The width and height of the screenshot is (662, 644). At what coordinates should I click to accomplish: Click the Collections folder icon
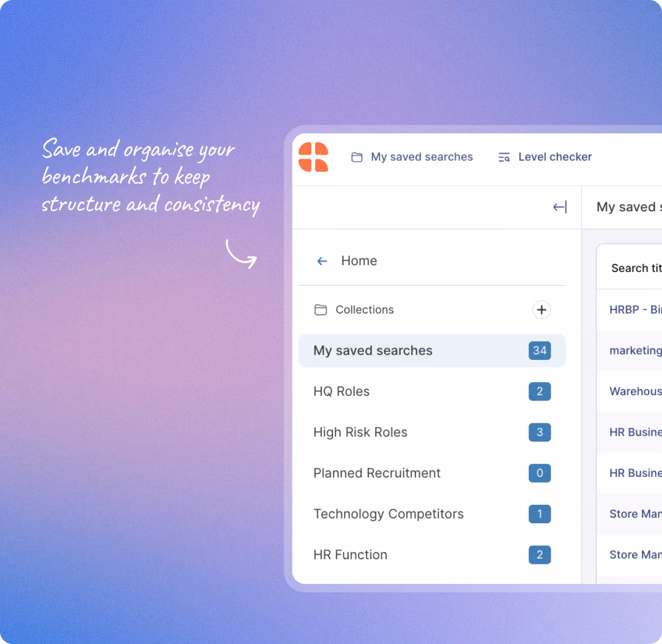pyautogui.click(x=320, y=310)
